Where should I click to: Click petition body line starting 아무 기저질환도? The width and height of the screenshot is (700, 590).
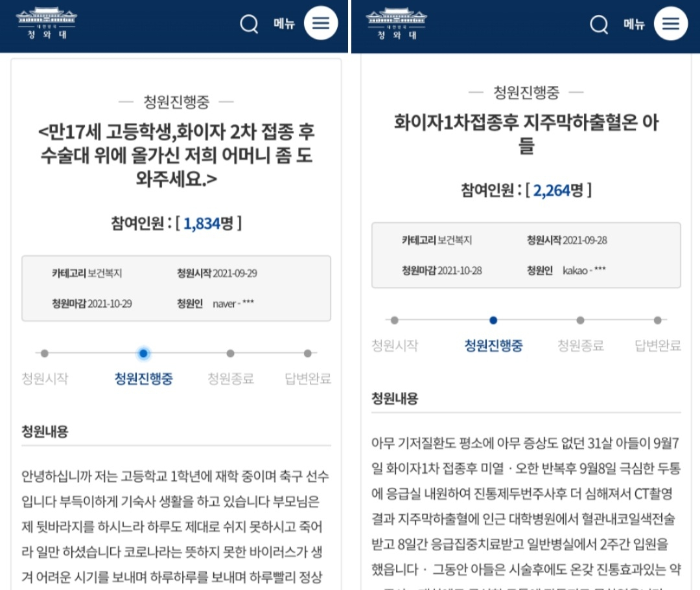525,443
